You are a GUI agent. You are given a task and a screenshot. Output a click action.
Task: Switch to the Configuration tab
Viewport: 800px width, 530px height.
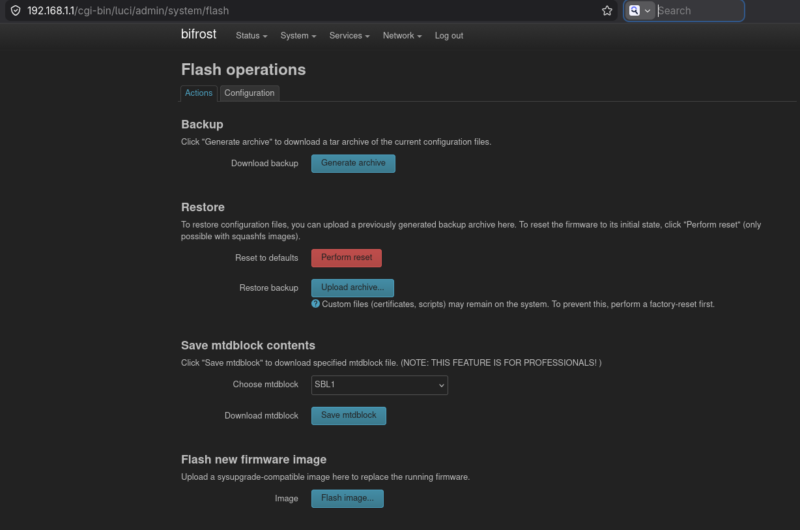(x=249, y=93)
